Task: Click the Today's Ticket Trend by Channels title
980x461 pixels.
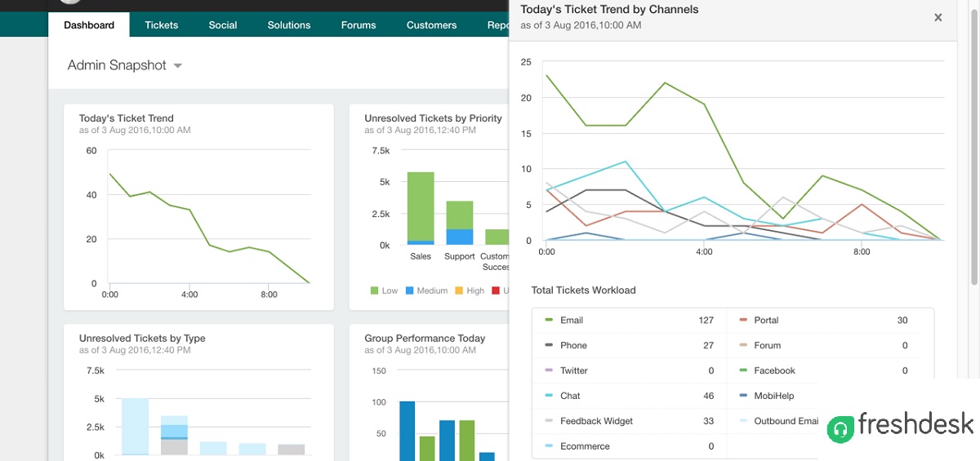Action: pos(609,10)
